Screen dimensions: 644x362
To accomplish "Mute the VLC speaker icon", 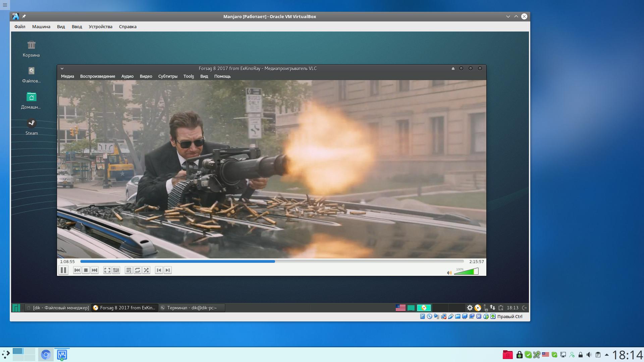I will coord(449,273).
